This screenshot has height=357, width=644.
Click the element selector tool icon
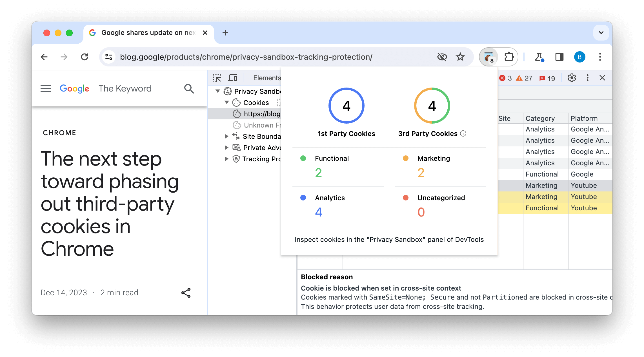(217, 77)
